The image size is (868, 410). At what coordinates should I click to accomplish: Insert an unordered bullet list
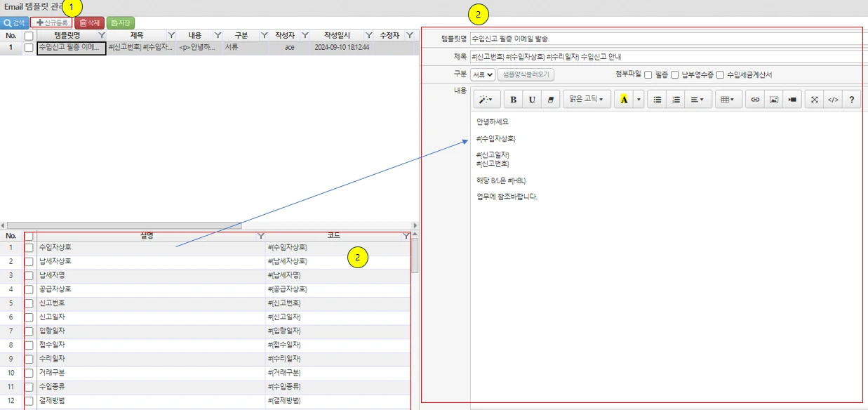tap(657, 100)
